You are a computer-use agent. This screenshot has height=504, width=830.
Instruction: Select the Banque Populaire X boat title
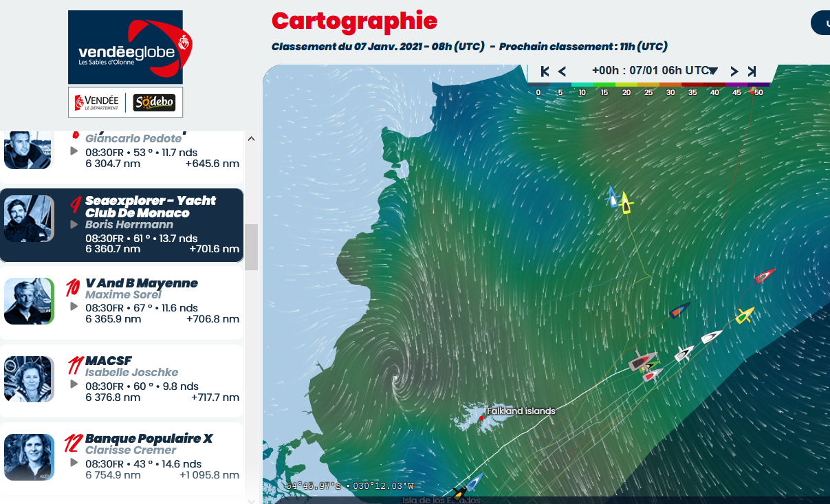pos(149,439)
